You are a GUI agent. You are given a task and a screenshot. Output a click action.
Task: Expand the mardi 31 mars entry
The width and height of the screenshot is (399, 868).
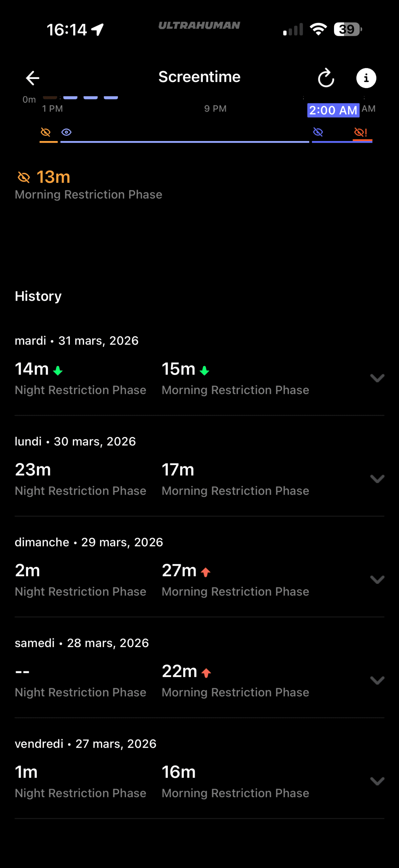[x=377, y=378]
